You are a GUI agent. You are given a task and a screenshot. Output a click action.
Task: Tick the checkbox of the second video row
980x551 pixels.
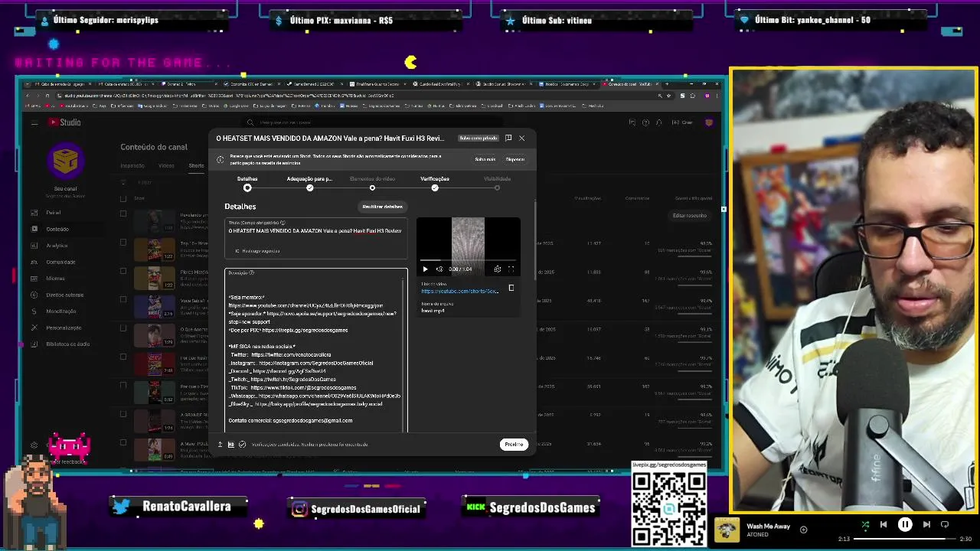coord(123,243)
